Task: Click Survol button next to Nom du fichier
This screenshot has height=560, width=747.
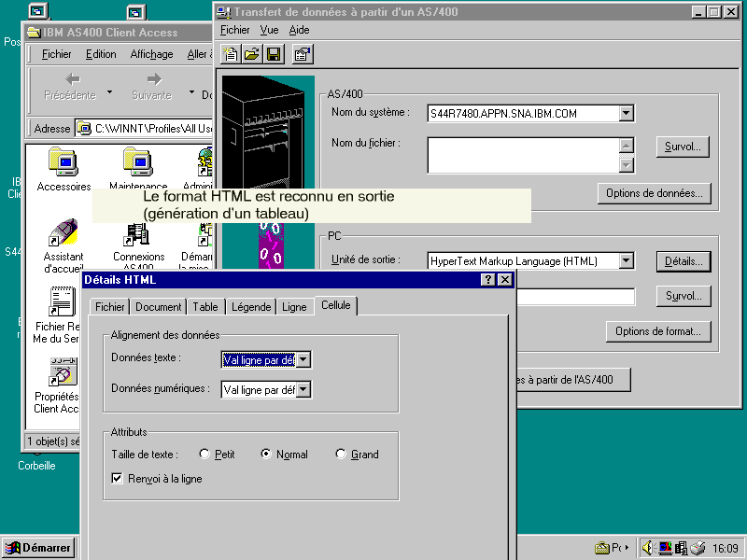Action: click(683, 147)
